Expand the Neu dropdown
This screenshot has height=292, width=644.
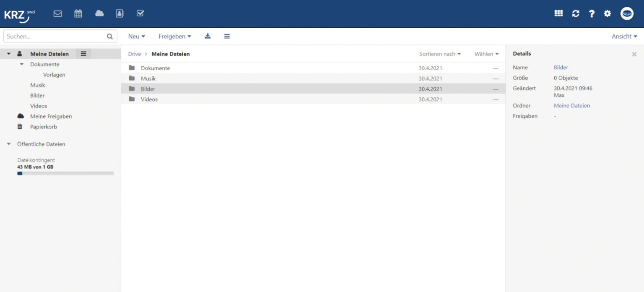click(x=137, y=36)
